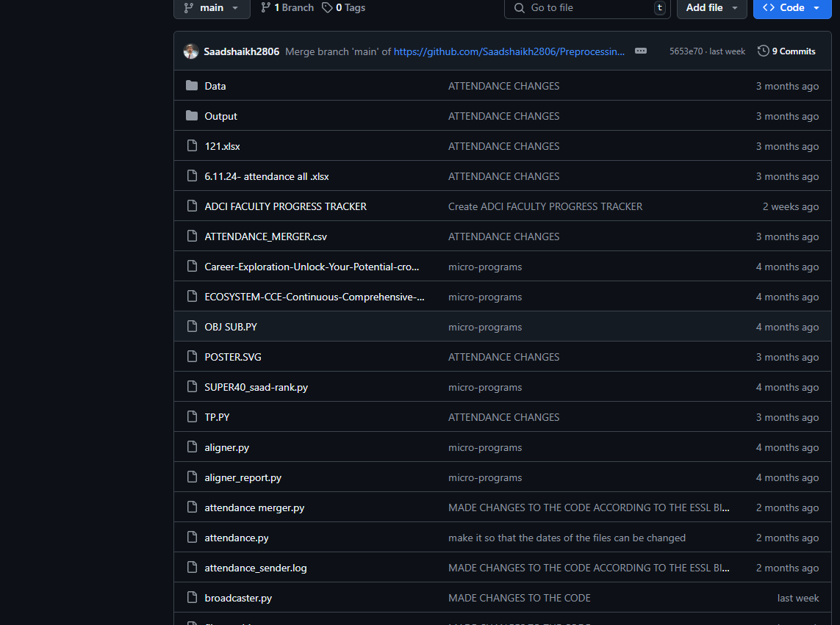Open the ESSL commit message on attendance merger.py row
840x625 pixels.
point(589,507)
